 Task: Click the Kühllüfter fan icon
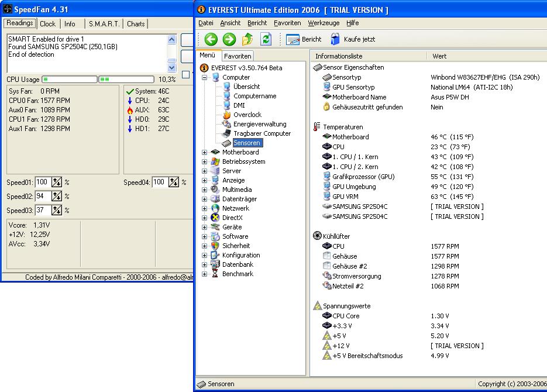click(317, 236)
